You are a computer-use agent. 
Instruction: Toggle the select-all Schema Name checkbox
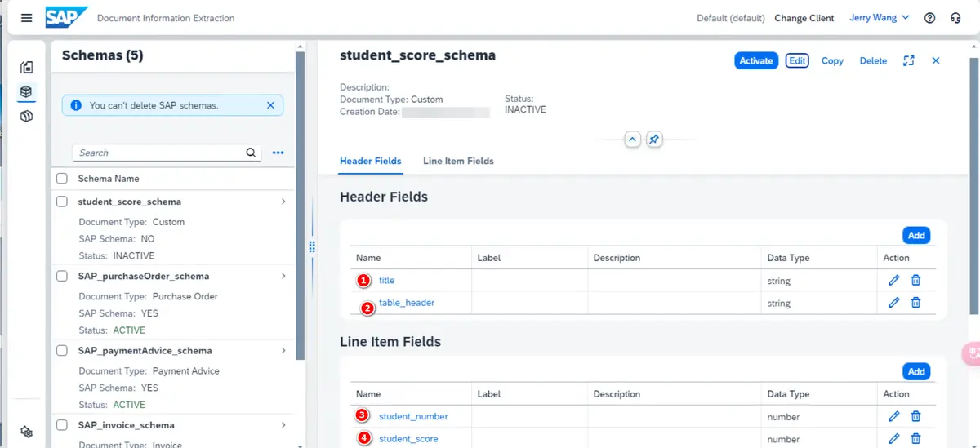[x=62, y=178]
